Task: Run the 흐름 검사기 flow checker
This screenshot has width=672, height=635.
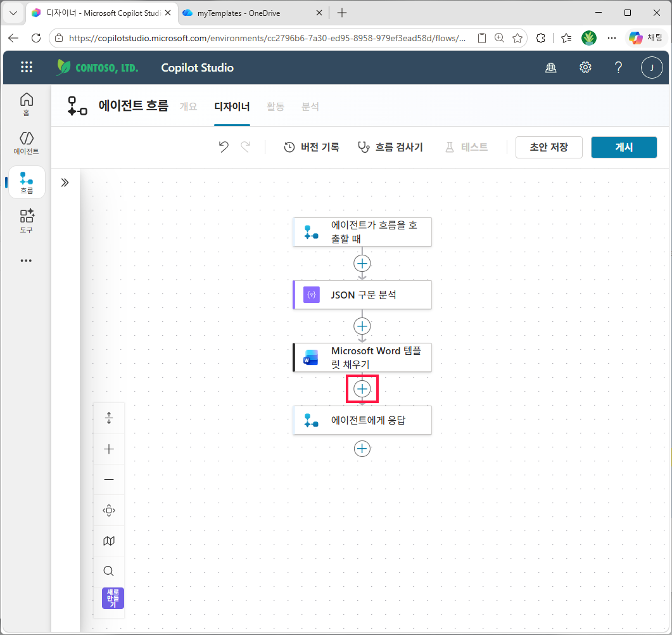Action: tap(390, 147)
